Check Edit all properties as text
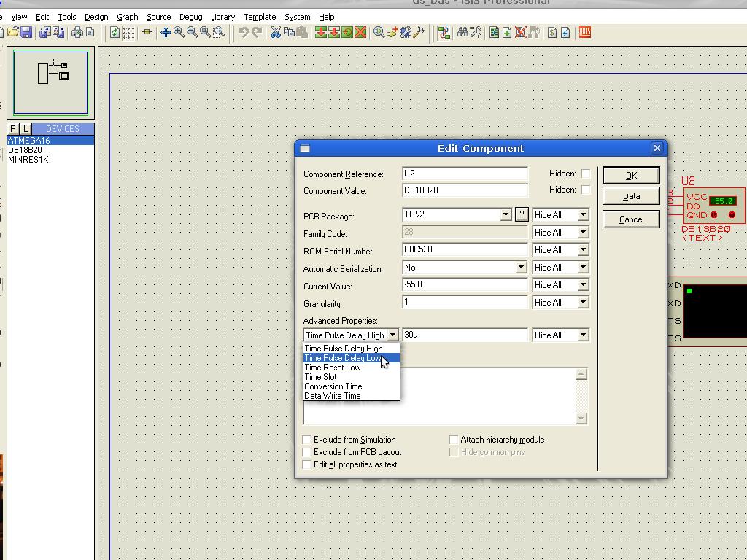The image size is (747, 560). pyautogui.click(x=307, y=464)
